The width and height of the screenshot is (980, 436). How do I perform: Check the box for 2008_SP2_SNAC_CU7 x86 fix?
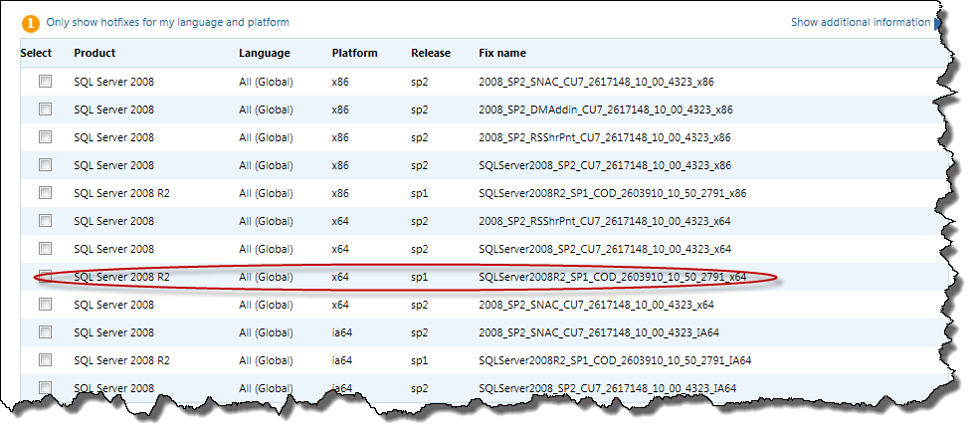point(45,82)
